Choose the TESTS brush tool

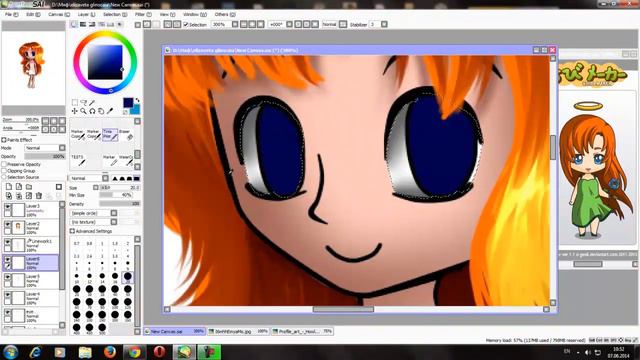78,160
